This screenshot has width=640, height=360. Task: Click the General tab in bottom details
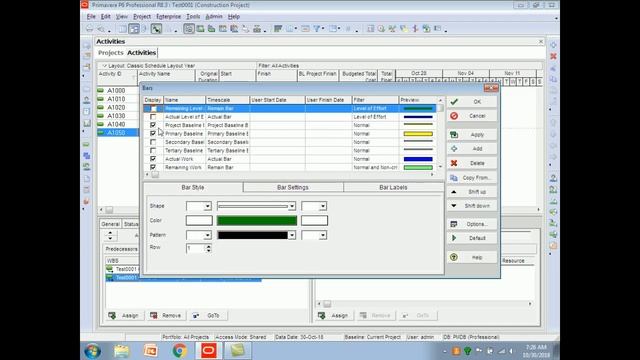click(111, 224)
